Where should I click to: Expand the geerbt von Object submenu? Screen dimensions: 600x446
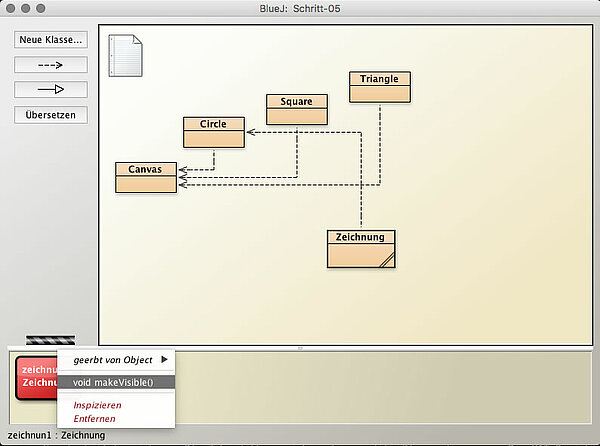point(116,359)
